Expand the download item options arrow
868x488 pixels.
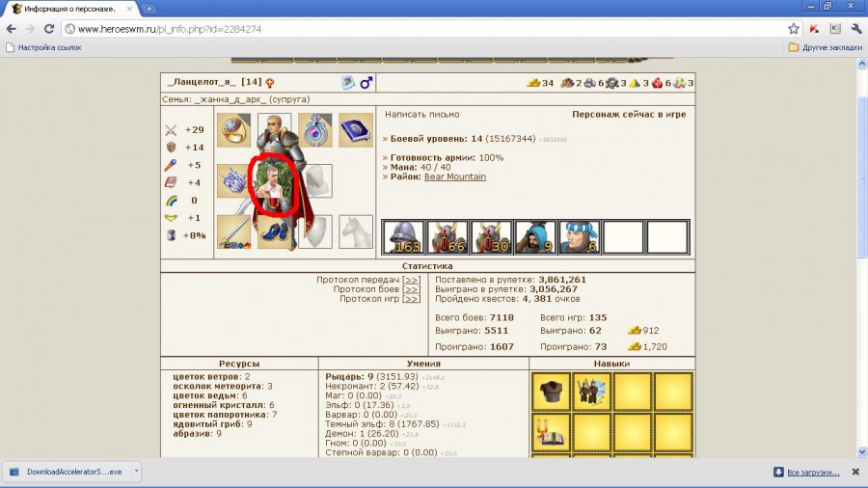[x=135, y=472]
